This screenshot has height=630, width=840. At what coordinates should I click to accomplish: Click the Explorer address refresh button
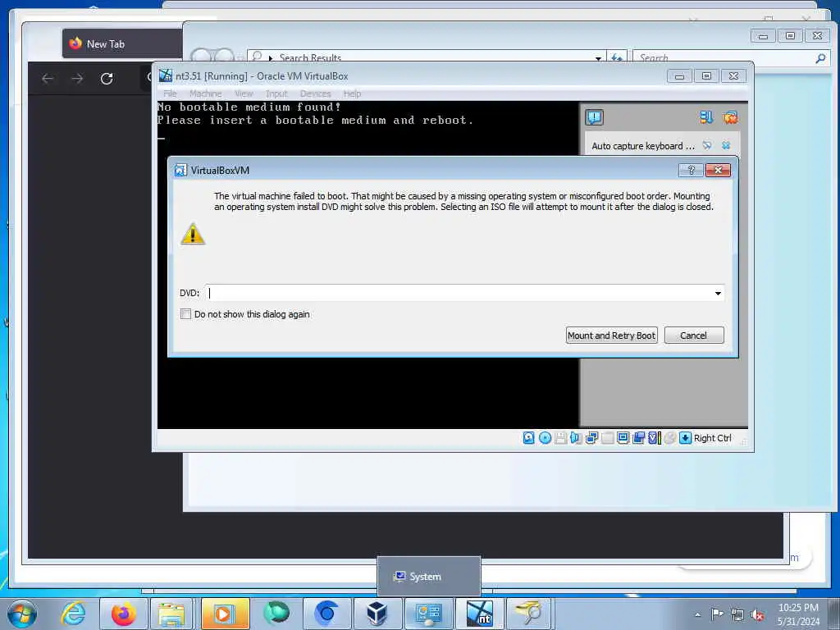click(617, 58)
